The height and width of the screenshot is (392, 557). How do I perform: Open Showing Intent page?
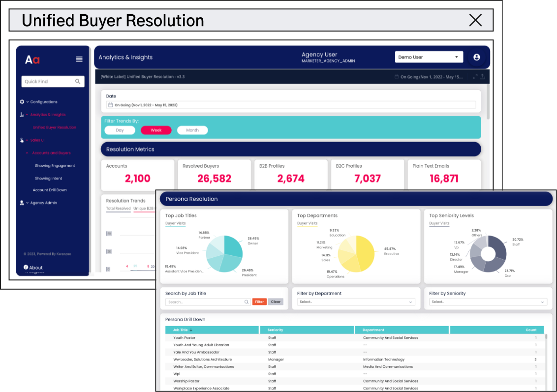pyautogui.click(x=48, y=178)
